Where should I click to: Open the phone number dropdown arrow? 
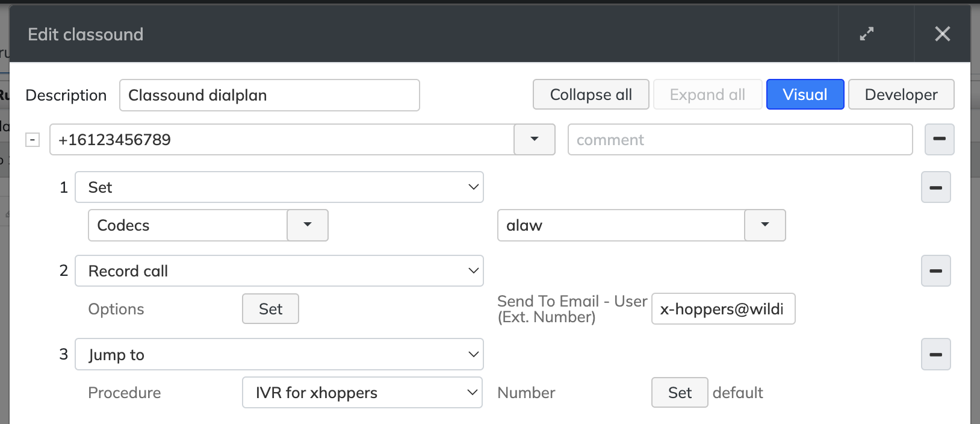534,139
